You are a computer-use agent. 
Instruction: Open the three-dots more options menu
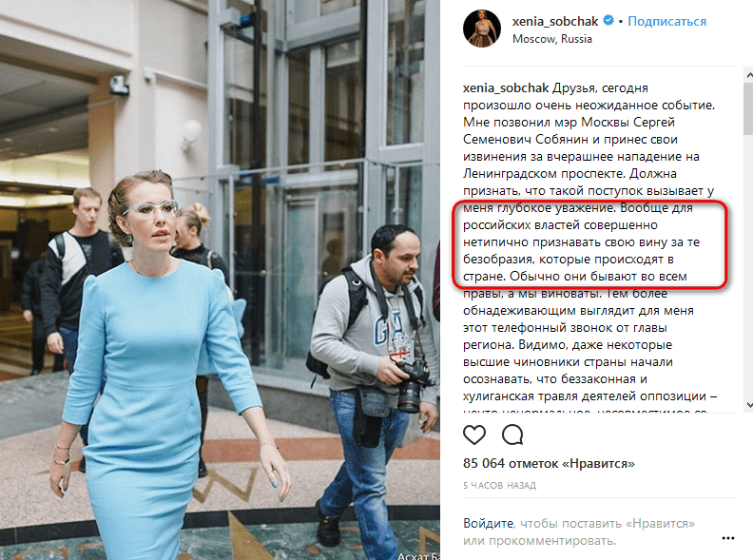[x=728, y=538]
